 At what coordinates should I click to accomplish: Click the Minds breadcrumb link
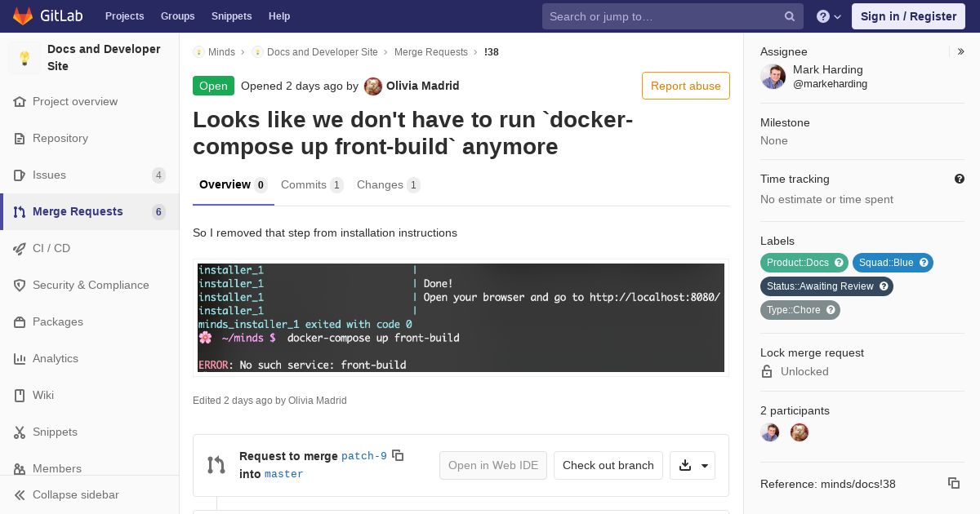(221, 52)
